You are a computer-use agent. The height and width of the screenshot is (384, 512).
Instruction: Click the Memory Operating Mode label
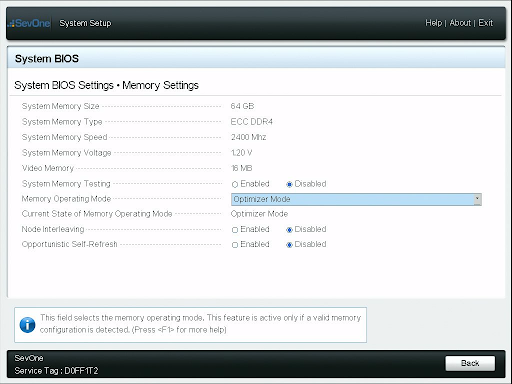tap(66, 199)
